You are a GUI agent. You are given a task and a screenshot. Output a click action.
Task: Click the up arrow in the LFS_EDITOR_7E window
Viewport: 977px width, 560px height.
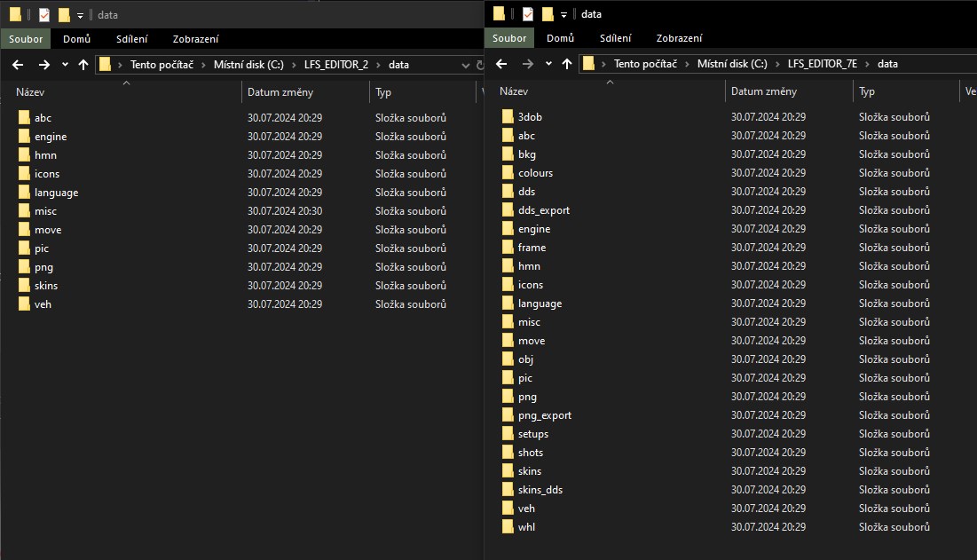(566, 64)
